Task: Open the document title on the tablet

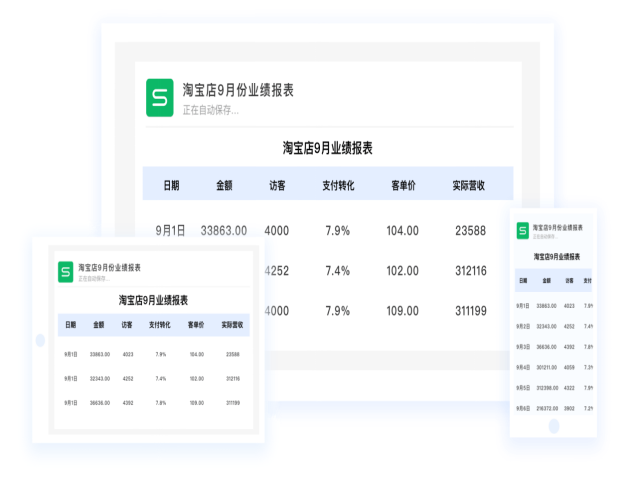Action: (110, 268)
